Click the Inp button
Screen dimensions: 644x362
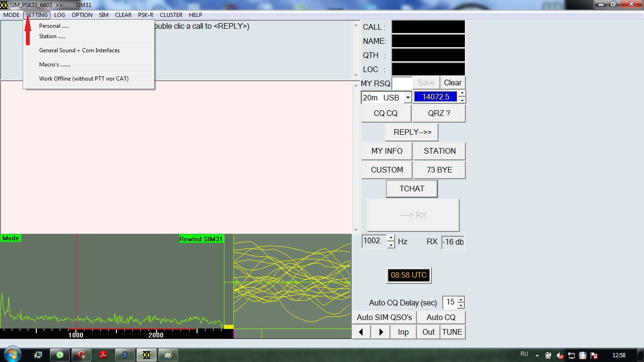pos(403,332)
